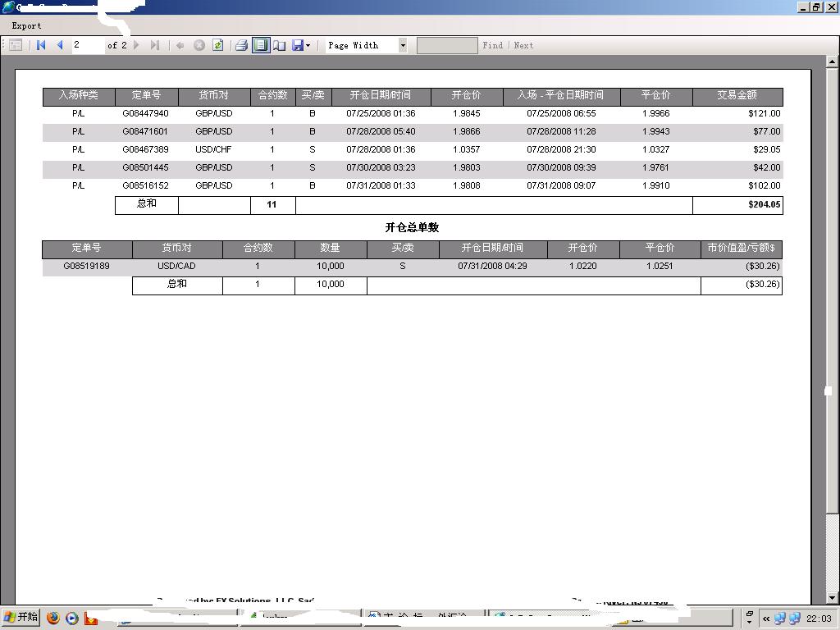This screenshot has height=630, width=840.
Task: Toggle the document map icon
Action: point(16,46)
